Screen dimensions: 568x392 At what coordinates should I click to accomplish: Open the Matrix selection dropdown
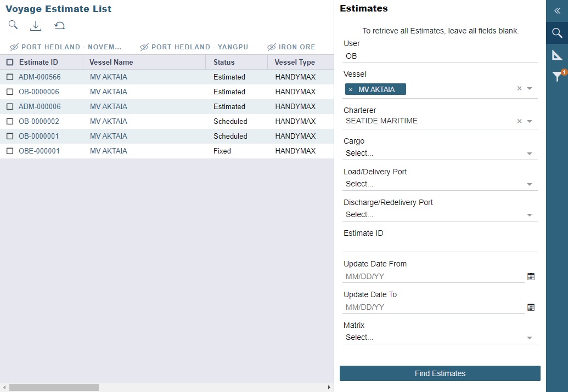tap(530, 337)
